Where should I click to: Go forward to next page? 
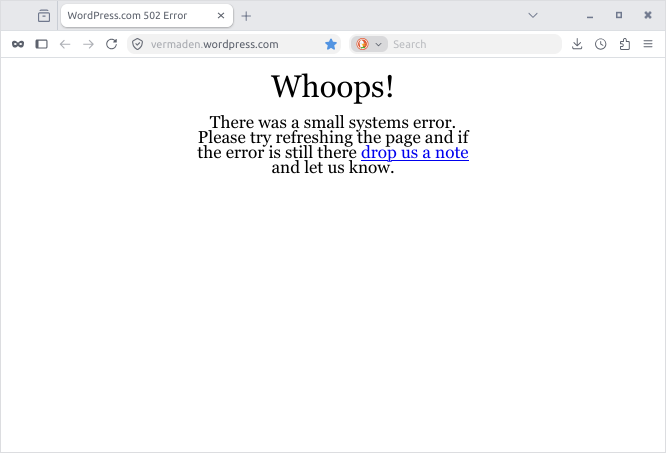(x=88, y=44)
